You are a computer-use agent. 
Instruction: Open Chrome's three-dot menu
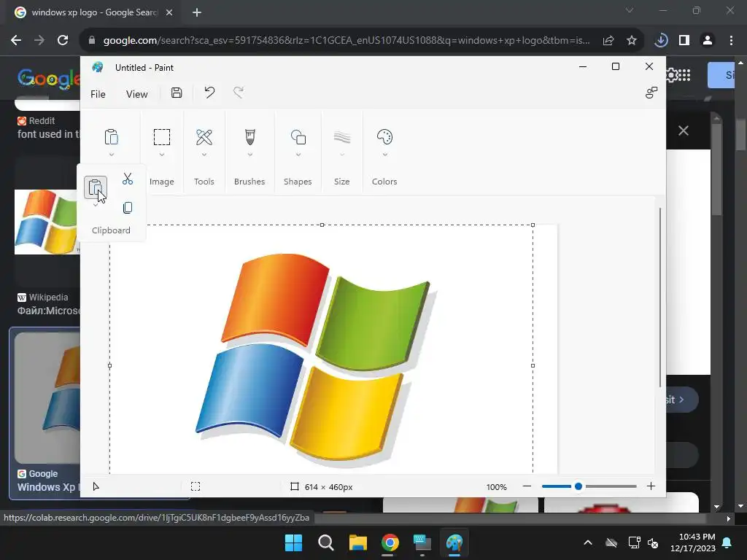731,41
